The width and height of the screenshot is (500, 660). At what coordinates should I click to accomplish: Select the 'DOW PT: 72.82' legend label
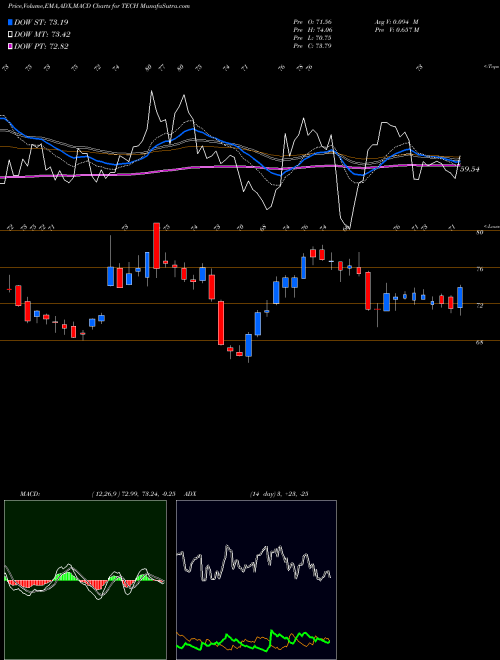(x=41, y=46)
